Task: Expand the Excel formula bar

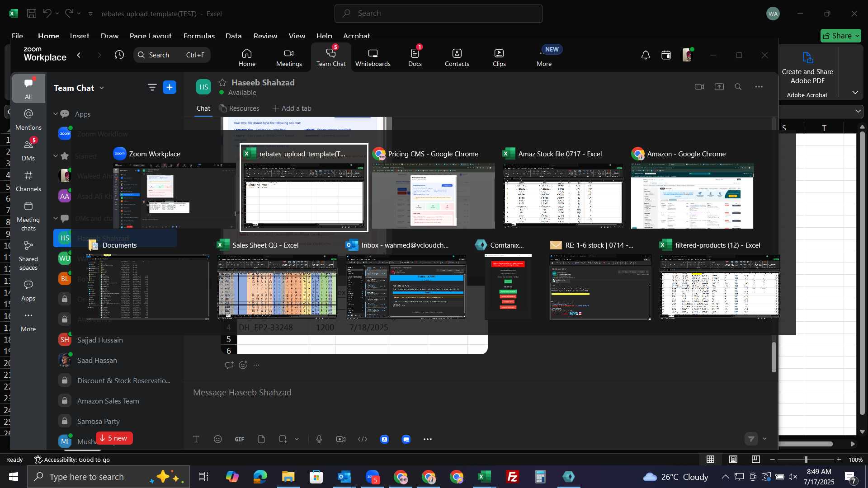Action: tap(858, 111)
